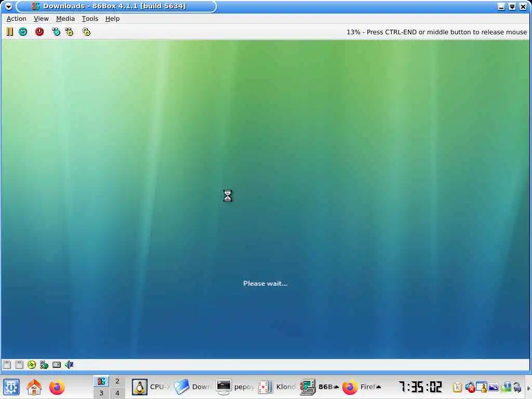Activate the Klondike card game taskbar entry
The height and width of the screenshot is (399, 532).
tap(277, 387)
